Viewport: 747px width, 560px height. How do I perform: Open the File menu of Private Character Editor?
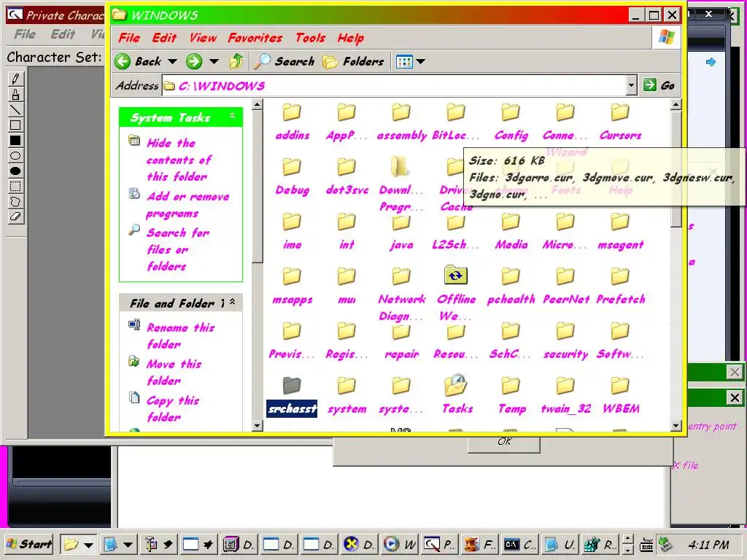click(25, 34)
